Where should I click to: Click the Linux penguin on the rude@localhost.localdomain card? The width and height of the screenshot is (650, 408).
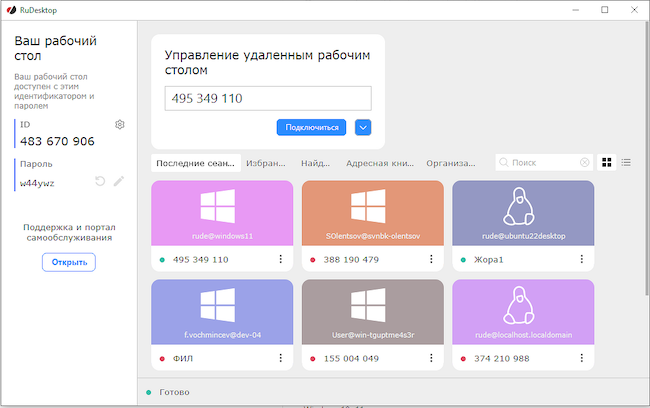coord(519,305)
